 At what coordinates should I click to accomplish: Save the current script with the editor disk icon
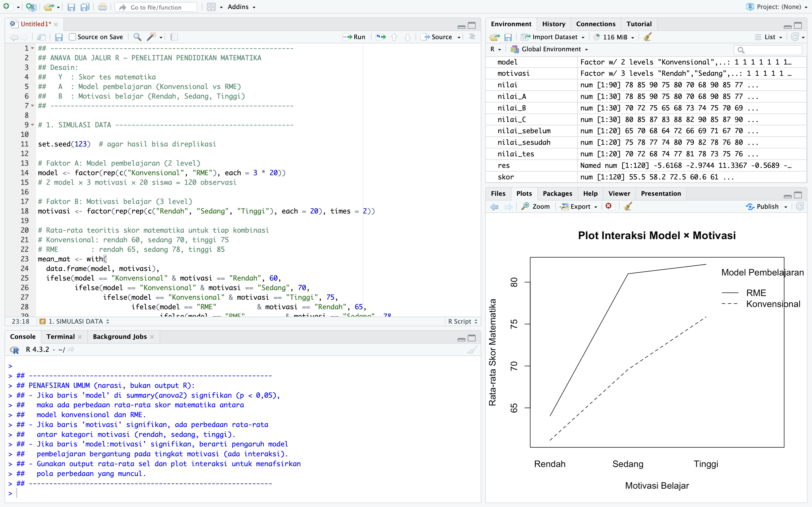[x=59, y=37]
